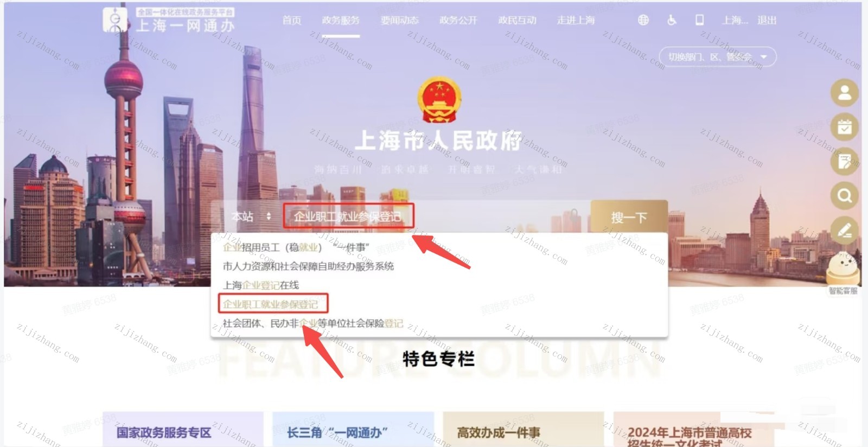Open the wheelchair accessibility mode icon

pos(672,20)
